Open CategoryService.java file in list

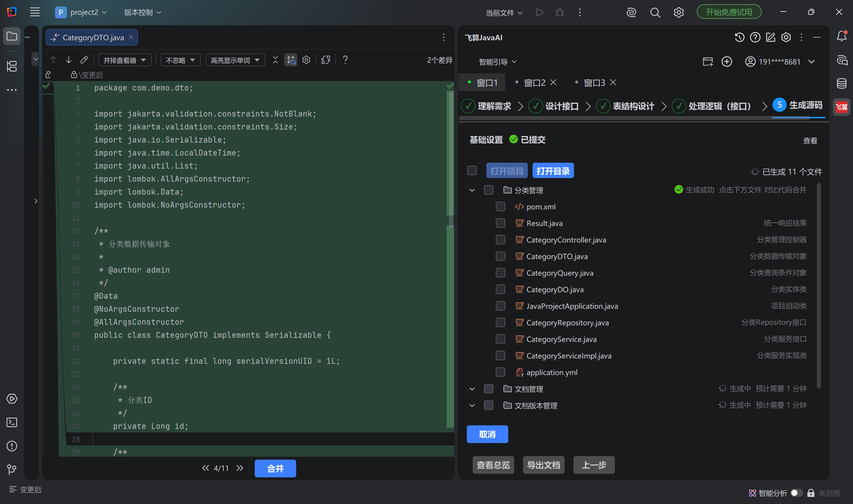(561, 339)
